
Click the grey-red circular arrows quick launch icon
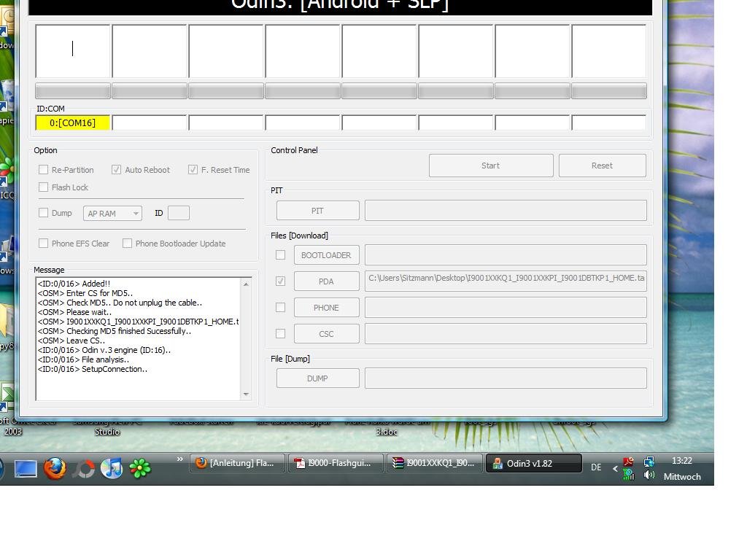(83, 469)
